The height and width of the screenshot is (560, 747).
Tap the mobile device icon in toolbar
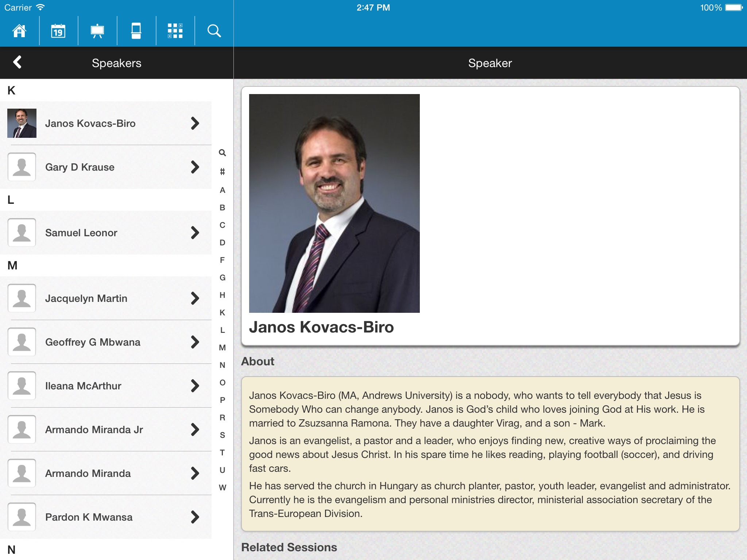136,31
